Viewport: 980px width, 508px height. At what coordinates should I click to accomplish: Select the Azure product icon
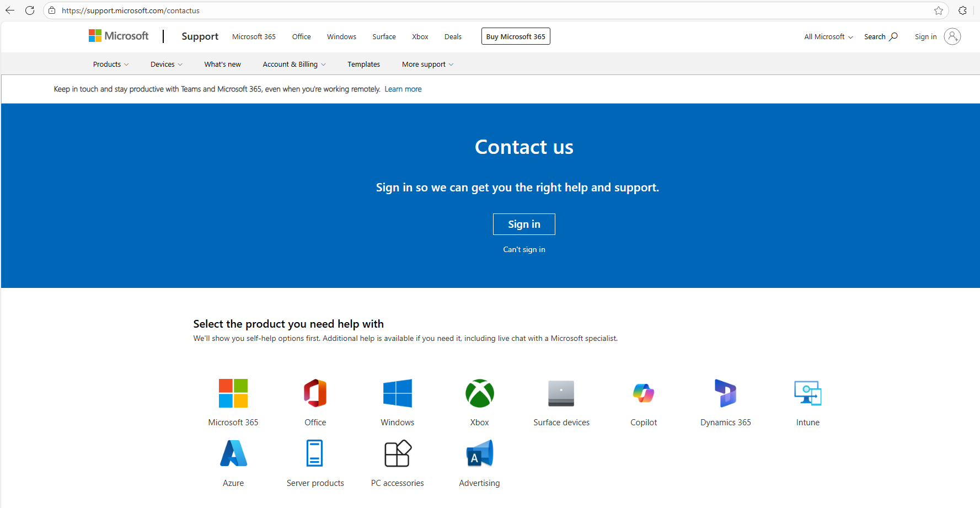(x=233, y=453)
